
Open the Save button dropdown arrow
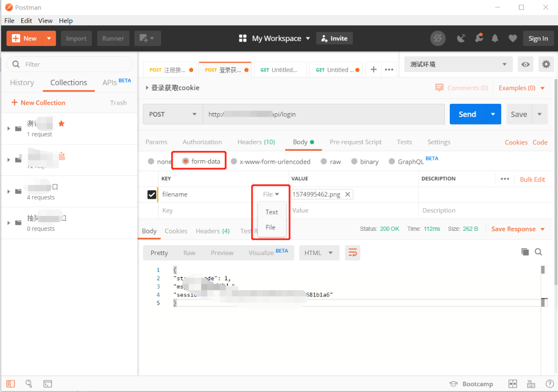[x=540, y=114]
